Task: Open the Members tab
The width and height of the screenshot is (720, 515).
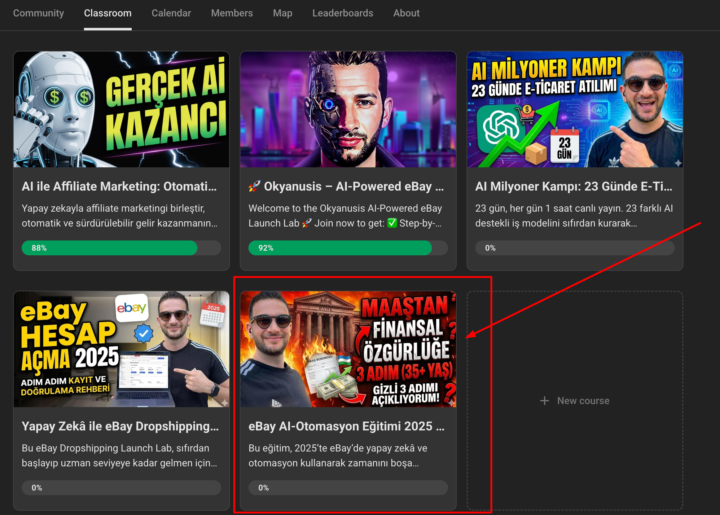Action: point(232,13)
